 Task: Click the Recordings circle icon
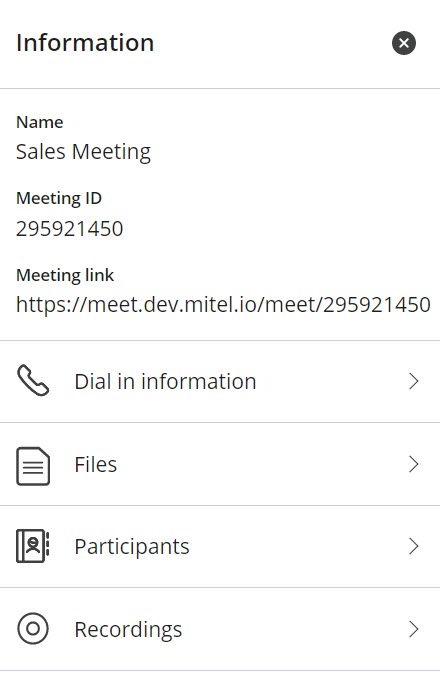tap(33, 629)
